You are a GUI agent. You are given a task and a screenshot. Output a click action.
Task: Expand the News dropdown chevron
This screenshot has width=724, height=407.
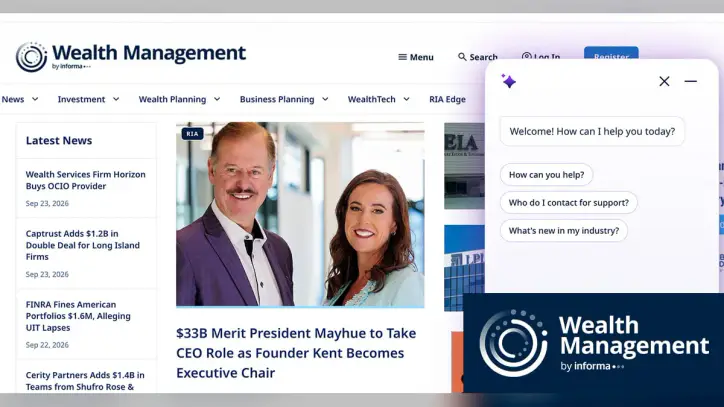coord(35,99)
